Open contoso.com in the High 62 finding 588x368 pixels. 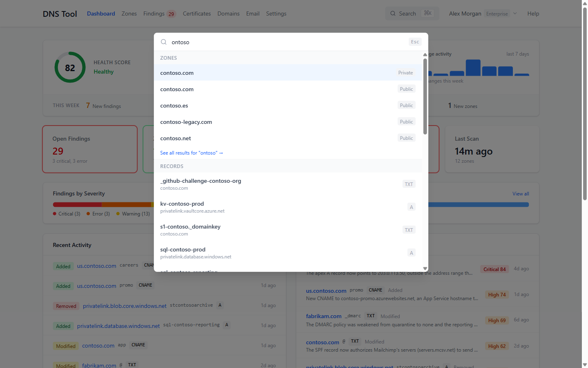(323, 342)
